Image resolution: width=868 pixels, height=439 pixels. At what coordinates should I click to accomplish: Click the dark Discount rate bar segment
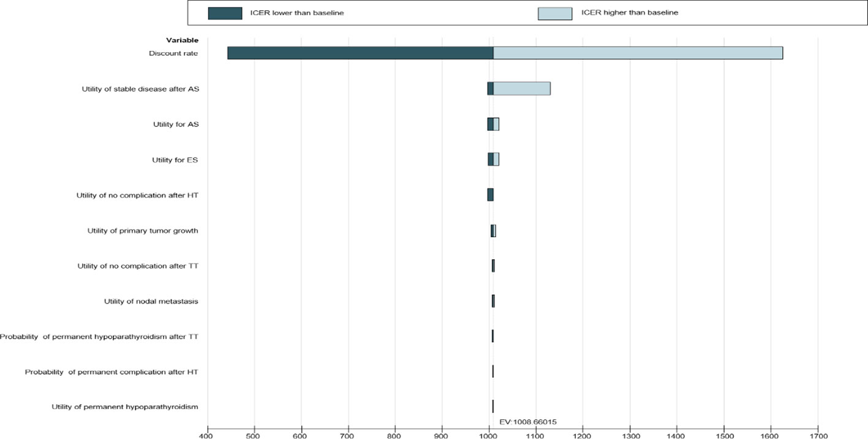point(360,53)
